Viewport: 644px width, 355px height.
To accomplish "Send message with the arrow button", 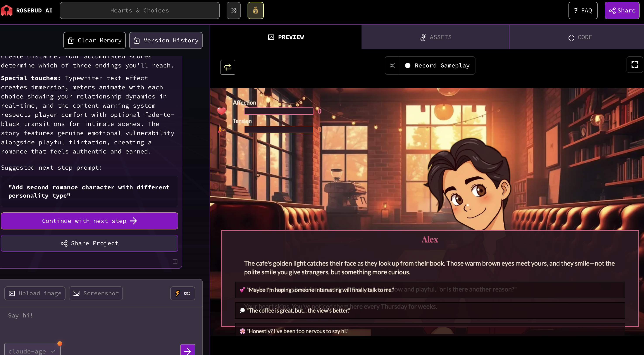I will tap(188, 350).
